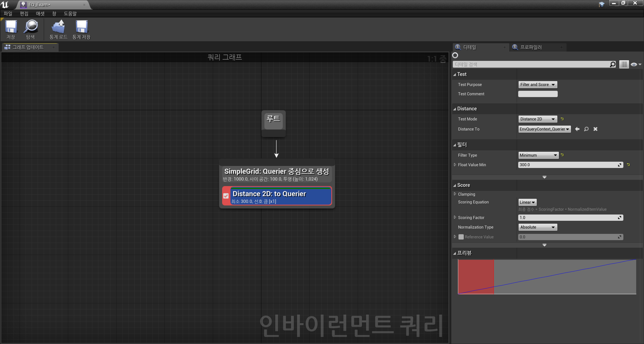Expand the Clamping section

click(455, 194)
